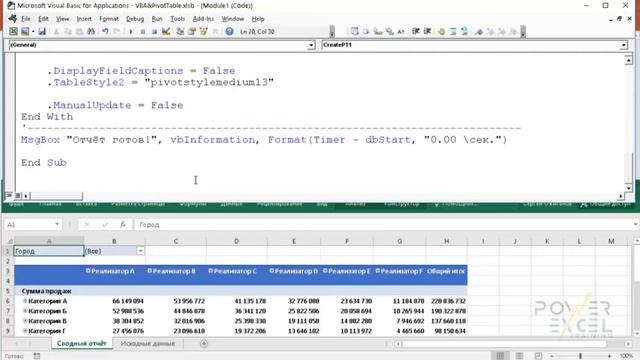The height and width of the screenshot is (360, 640).
Task: Run the macro with the green play icon
Action: 131,31
